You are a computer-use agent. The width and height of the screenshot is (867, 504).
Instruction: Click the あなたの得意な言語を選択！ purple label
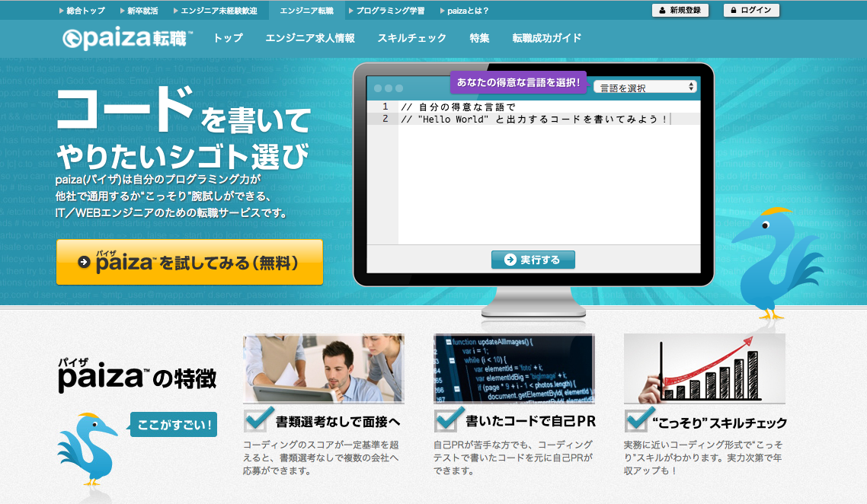pos(518,82)
